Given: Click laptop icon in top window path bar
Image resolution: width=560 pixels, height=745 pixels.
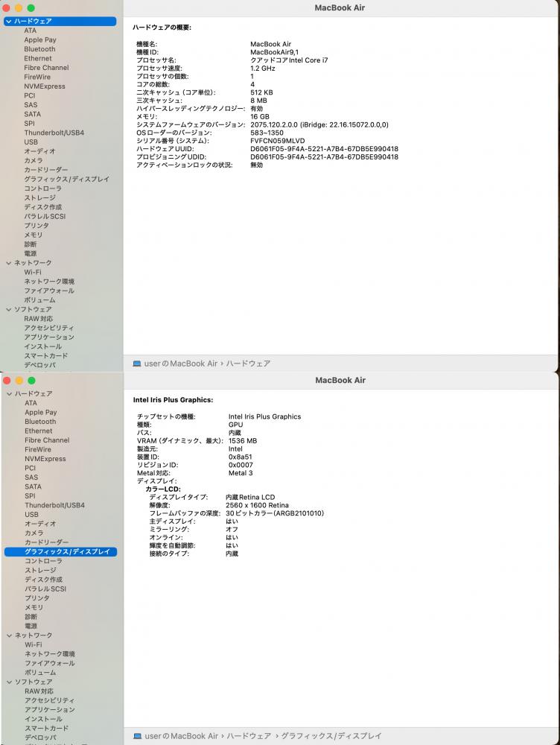Looking at the screenshot, I should pos(137,364).
